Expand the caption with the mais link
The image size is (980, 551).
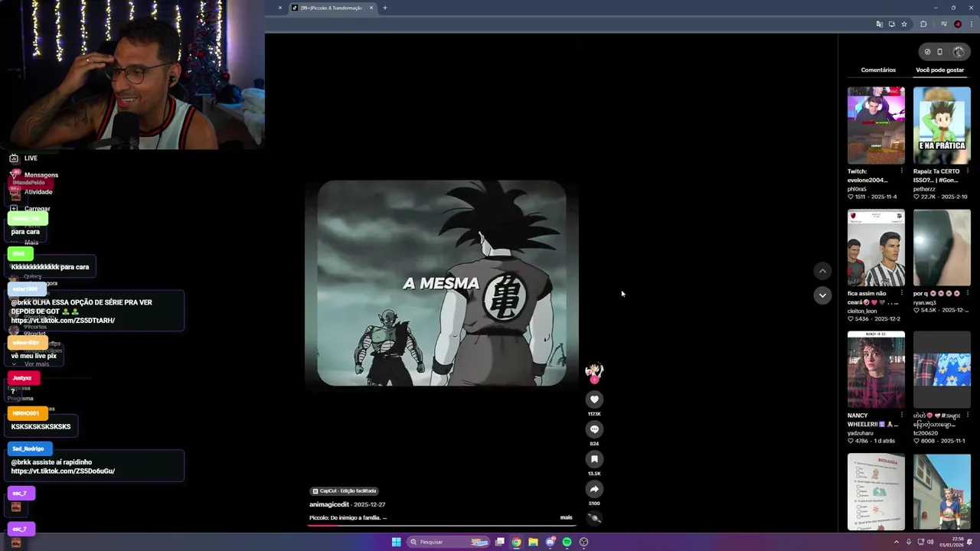click(566, 517)
